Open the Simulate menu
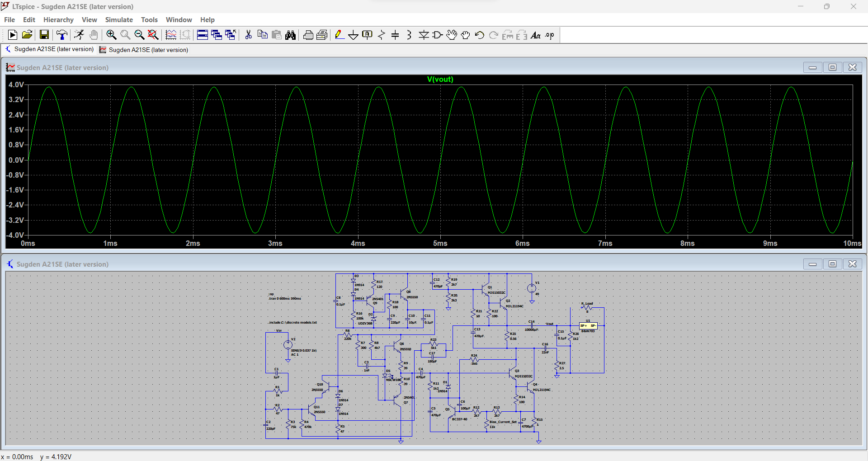 [x=119, y=20]
